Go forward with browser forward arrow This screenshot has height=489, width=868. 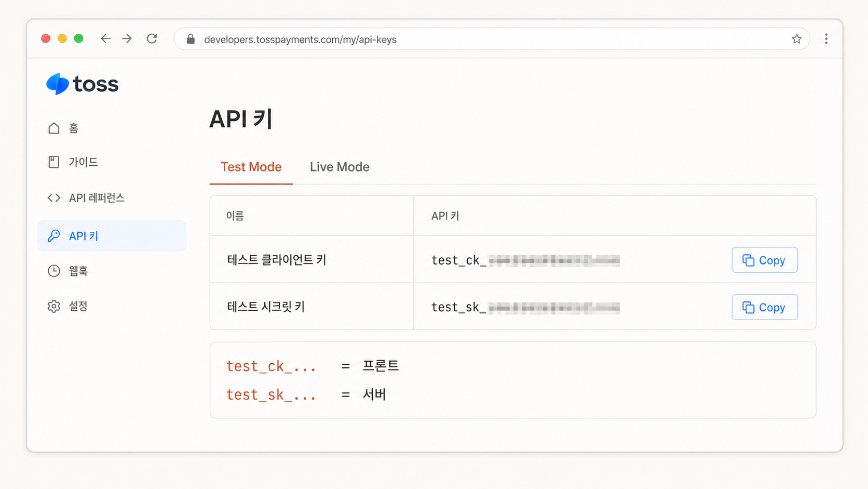pos(127,38)
